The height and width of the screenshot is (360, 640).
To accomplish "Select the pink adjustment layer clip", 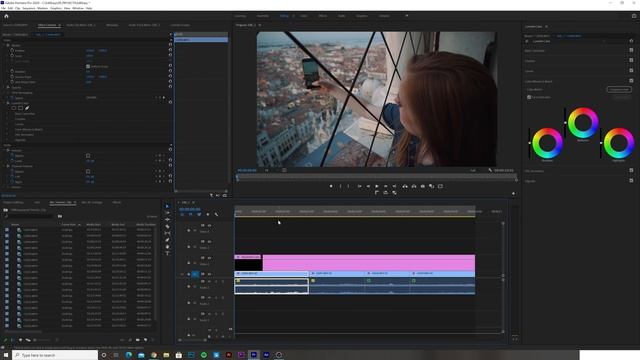I will coord(369,262).
